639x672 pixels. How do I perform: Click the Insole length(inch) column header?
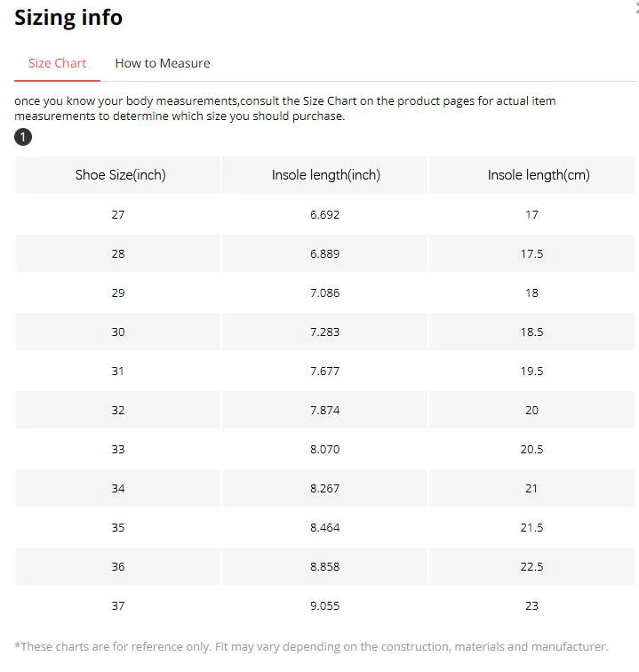(x=325, y=175)
